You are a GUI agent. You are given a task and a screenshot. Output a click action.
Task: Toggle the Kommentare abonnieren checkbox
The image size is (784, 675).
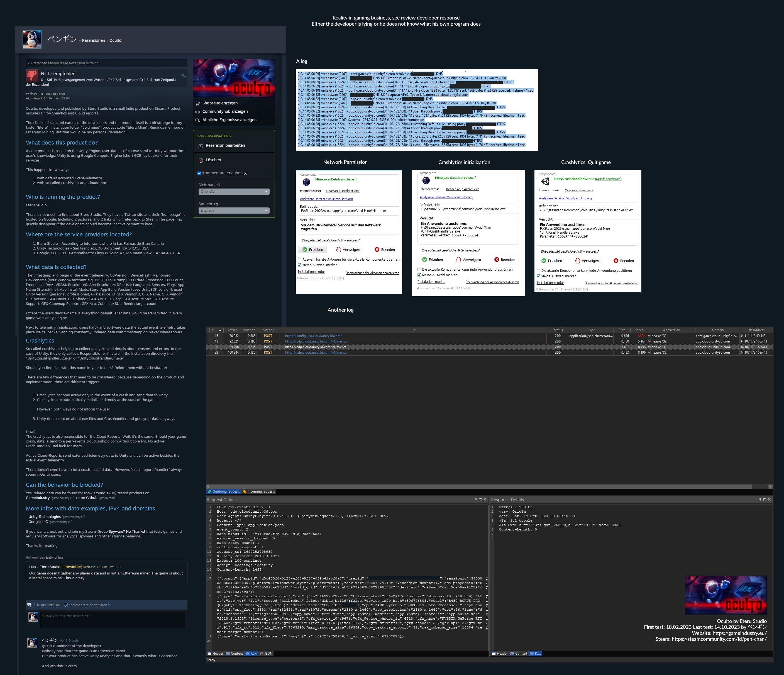[66, 605]
